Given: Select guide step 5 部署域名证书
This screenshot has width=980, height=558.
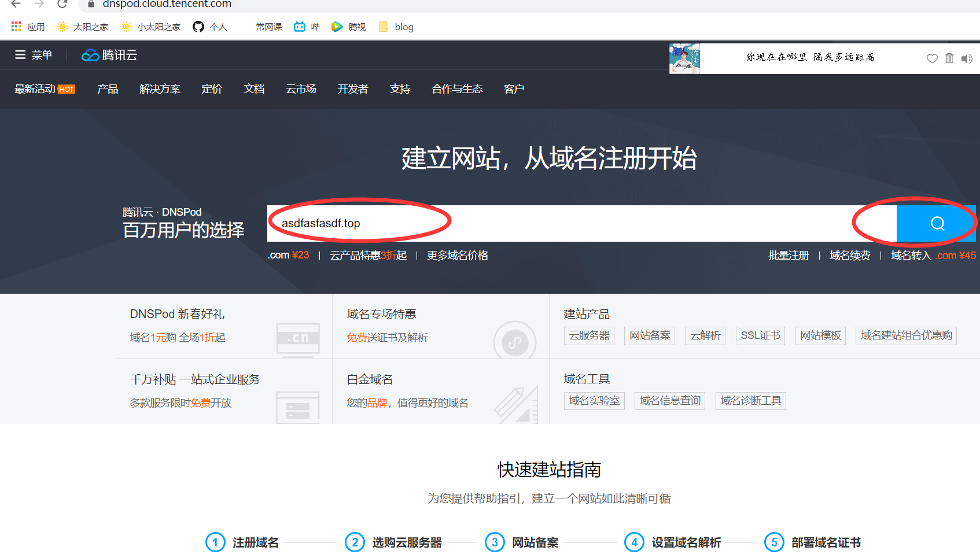Looking at the screenshot, I should 813,542.
